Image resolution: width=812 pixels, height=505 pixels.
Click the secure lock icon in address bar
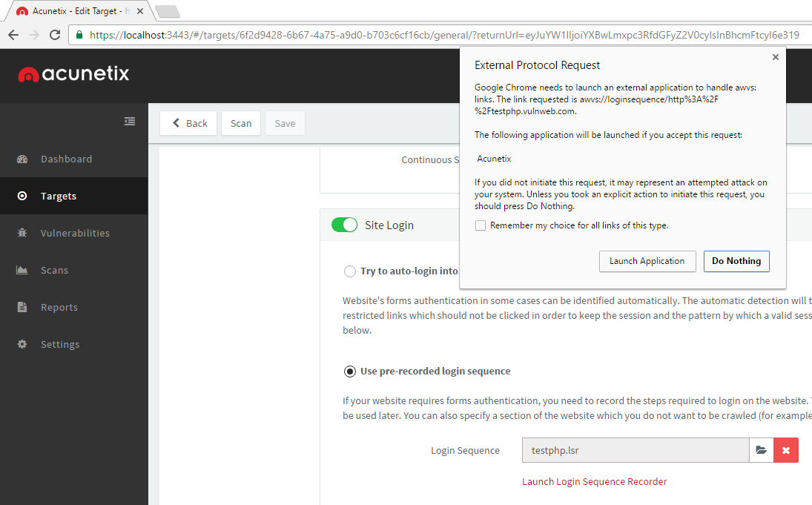[79, 35]
